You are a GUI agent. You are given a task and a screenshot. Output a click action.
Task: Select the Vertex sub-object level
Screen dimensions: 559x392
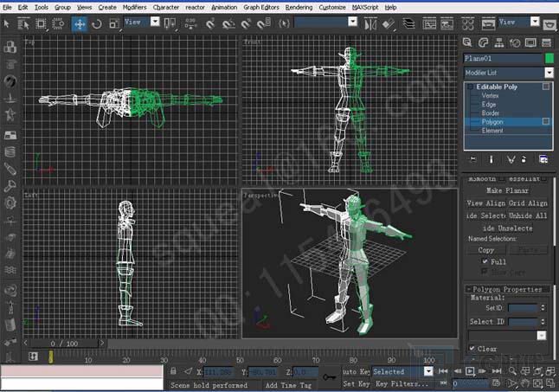pyautogui.click(x=490, y=95)
